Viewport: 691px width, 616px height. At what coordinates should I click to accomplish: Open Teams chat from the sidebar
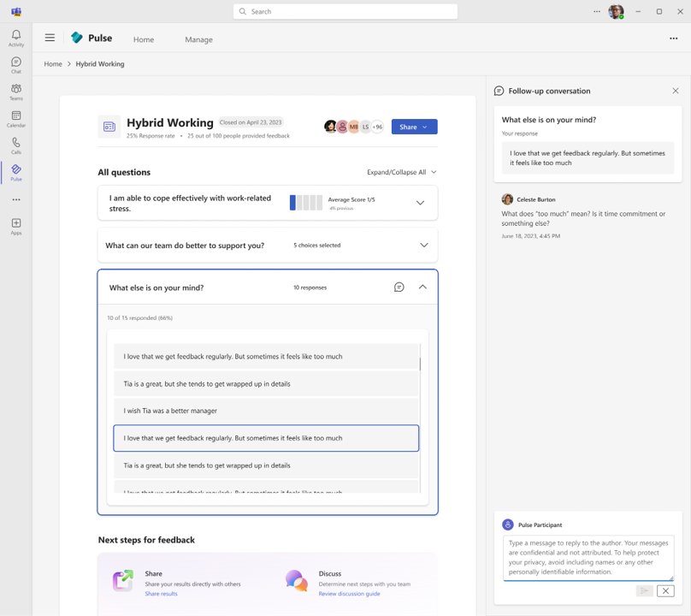point(15,63)
